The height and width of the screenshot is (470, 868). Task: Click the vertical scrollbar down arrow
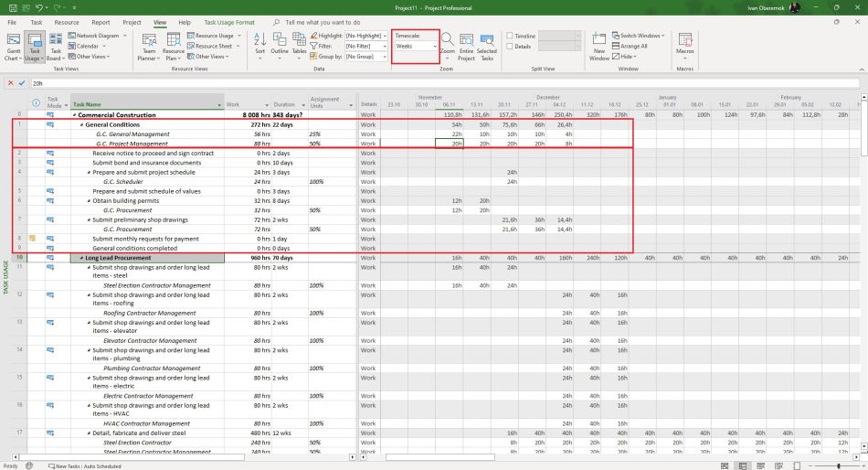pyautogui.click(x=863, y=446)
